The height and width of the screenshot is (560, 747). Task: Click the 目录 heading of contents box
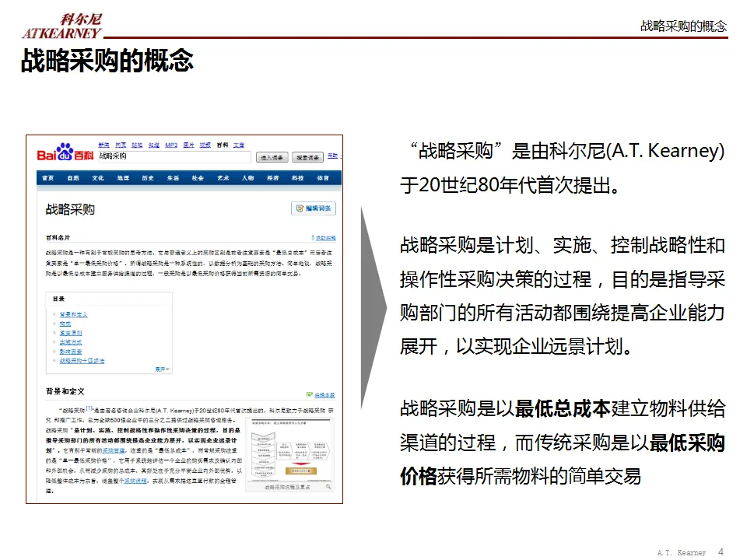(58, 299)
